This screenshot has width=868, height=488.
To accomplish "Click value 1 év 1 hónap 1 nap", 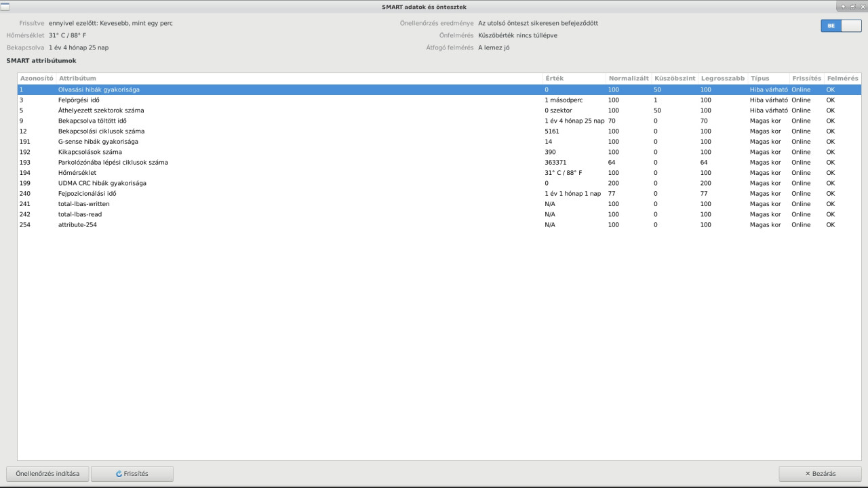I will point(572,194).
